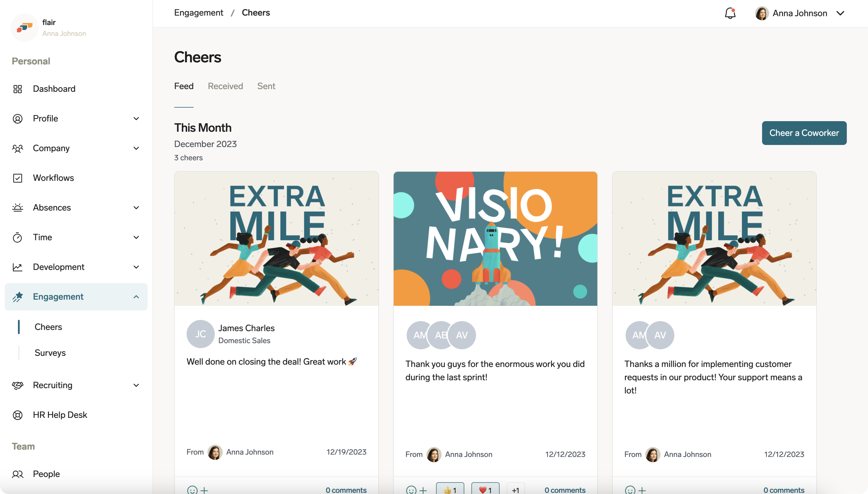Open HR Help Desk from the sidebar
868x494 pixels.
(x=60, y=415)
